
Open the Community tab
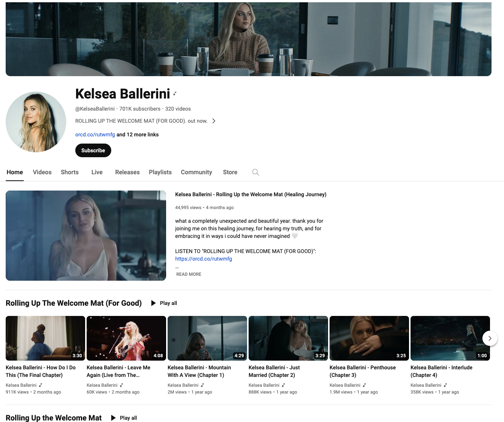pos(196,172)
